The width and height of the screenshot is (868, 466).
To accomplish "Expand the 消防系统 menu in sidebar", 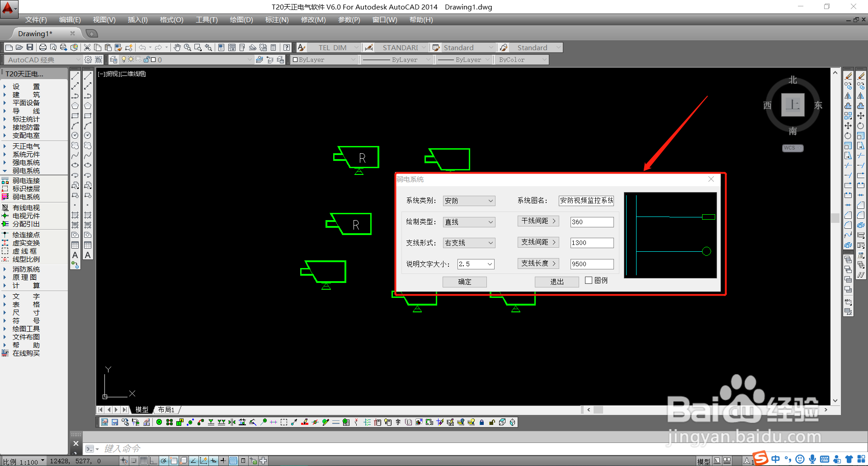I will (26, 269).
